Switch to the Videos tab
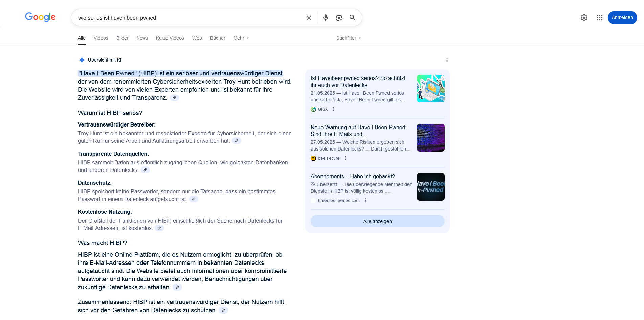 (x=101, y=38)
